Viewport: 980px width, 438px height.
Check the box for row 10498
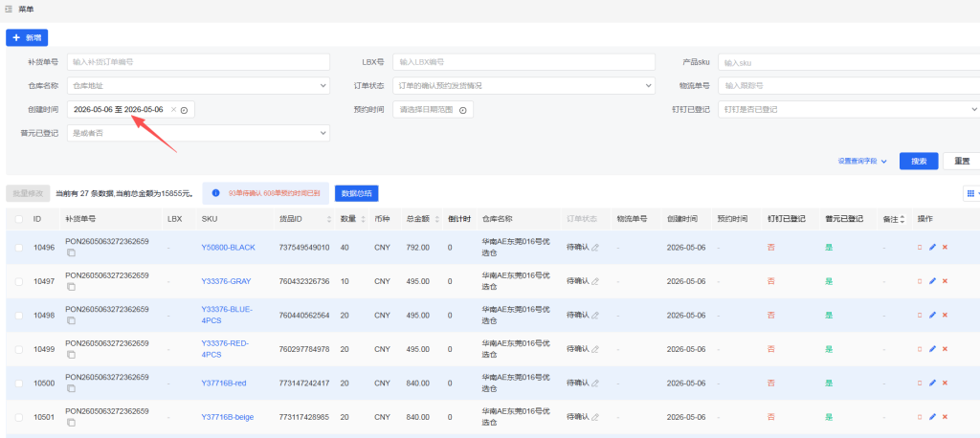click(19, 315)
